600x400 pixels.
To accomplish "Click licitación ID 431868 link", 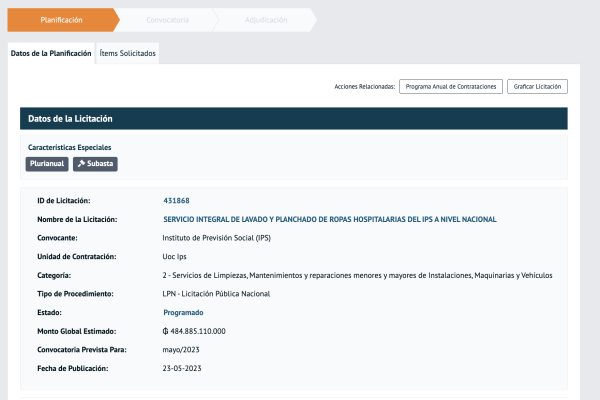I will [176, 201].
